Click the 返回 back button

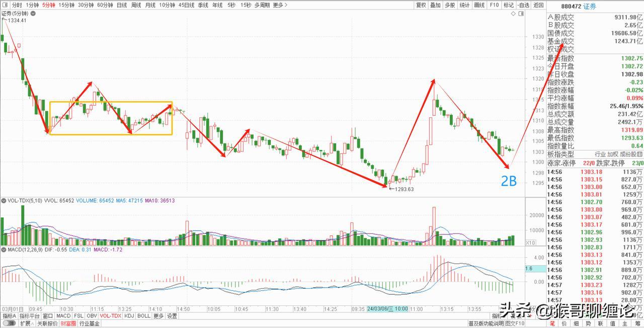pyautogui.click(x=538, y=5)
